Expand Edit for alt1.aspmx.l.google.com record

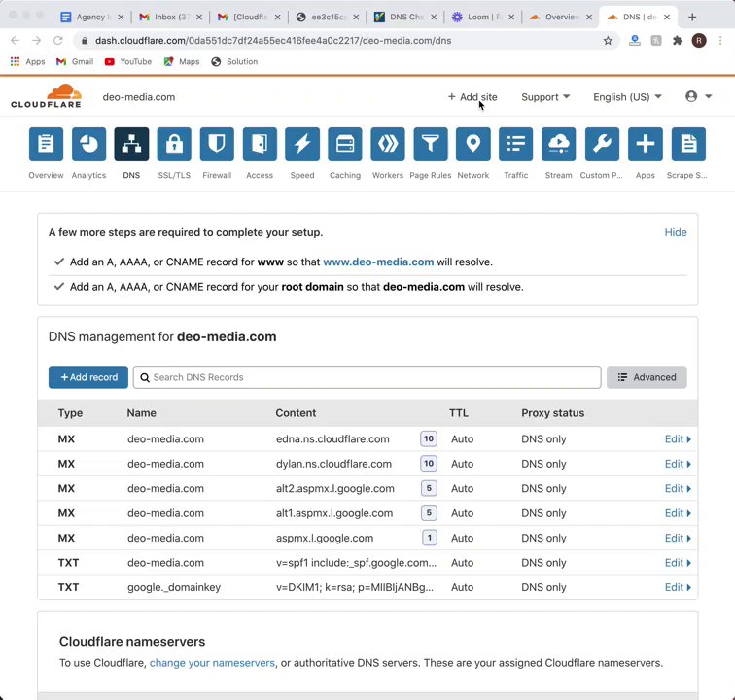pyautogui.click(x=678, y=513)
